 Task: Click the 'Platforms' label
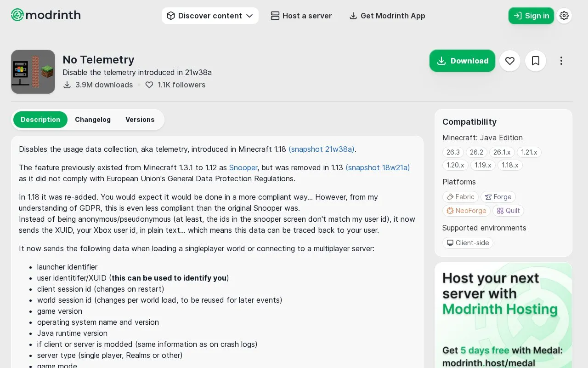[x=459, y=182]
